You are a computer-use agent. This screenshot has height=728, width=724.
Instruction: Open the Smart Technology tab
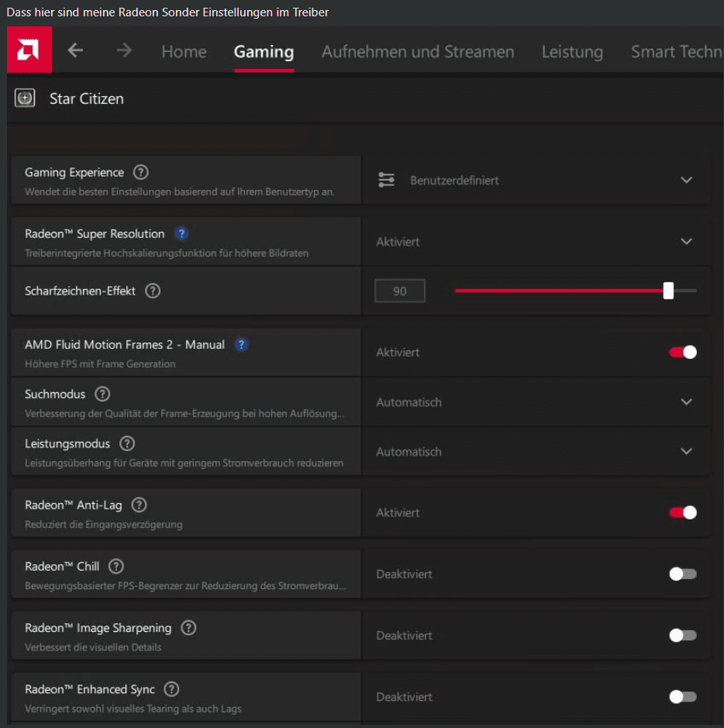coord(677,51)
